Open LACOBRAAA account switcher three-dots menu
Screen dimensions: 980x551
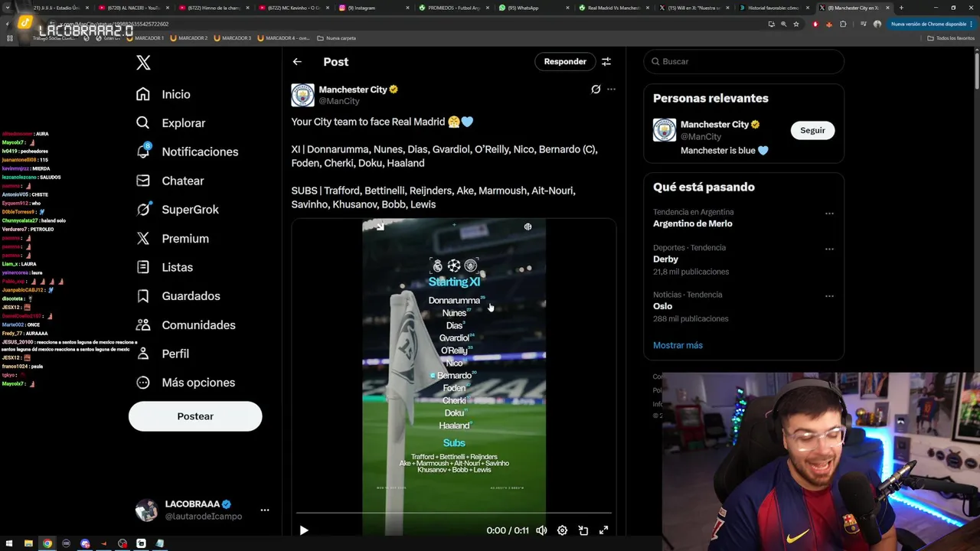click(264, 510)
